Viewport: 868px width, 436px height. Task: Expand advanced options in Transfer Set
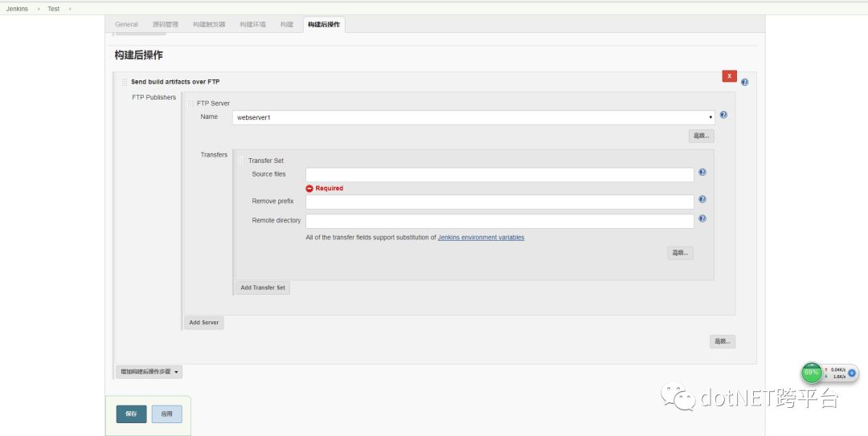click(681, 253)
